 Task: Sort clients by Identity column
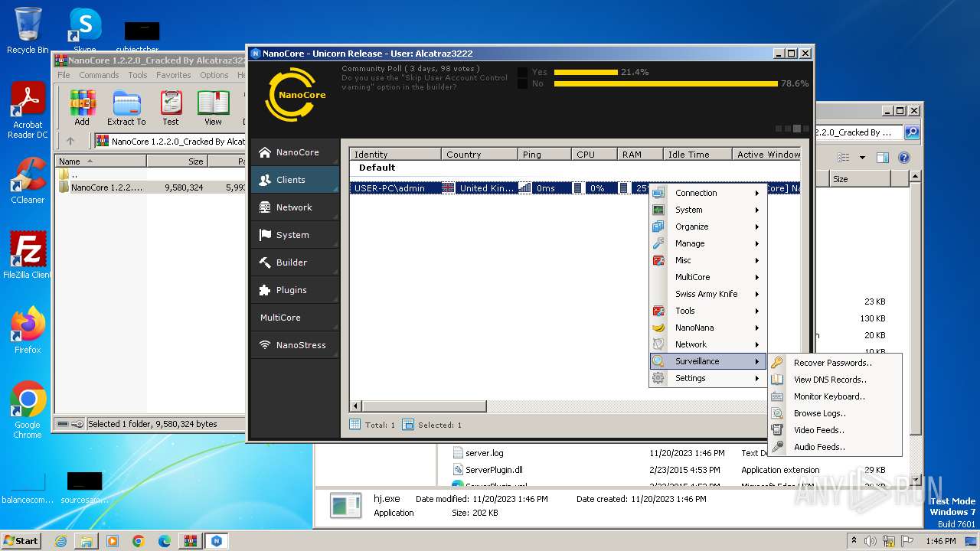396,154
